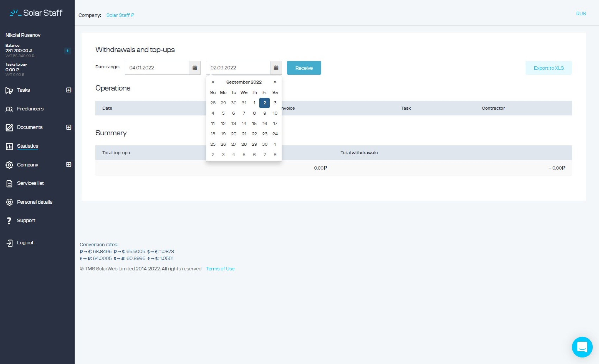Open the live chat support bubble
Viewport: 599px width, 364px height.
[x=582, y=347]
